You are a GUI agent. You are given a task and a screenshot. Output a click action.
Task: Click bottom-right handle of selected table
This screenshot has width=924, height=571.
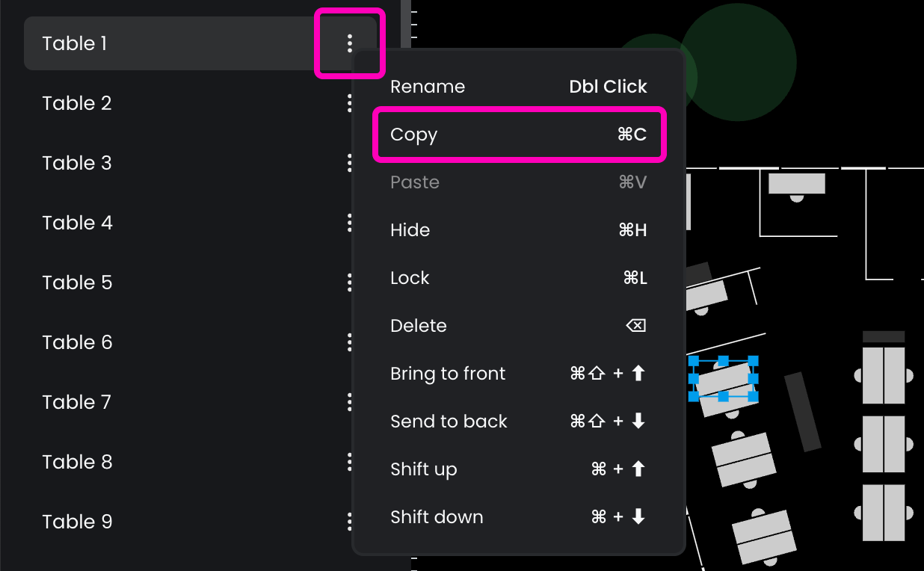click(753, 396)
